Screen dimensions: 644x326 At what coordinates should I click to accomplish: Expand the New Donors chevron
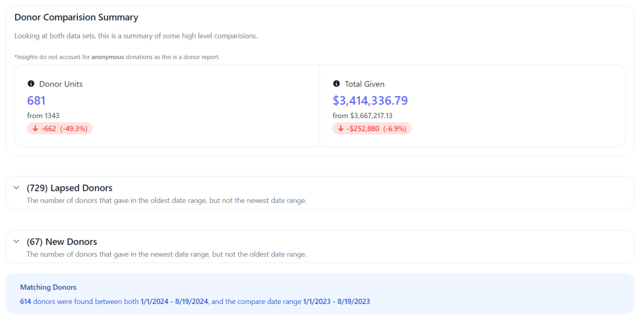(x=16, y=242)
